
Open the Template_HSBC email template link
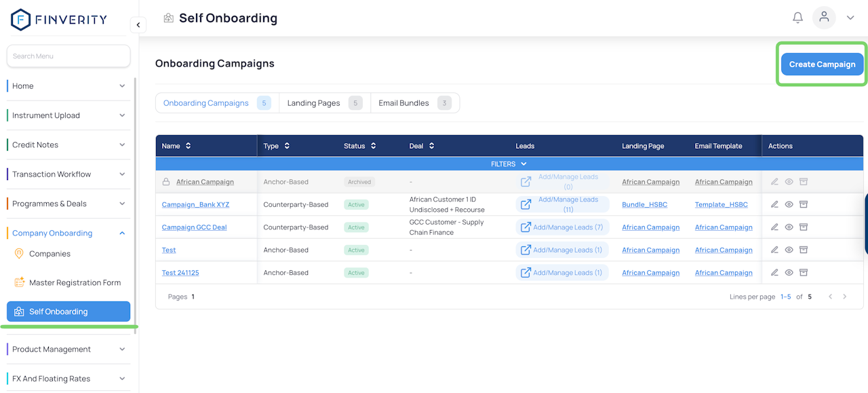pos(721,204)
